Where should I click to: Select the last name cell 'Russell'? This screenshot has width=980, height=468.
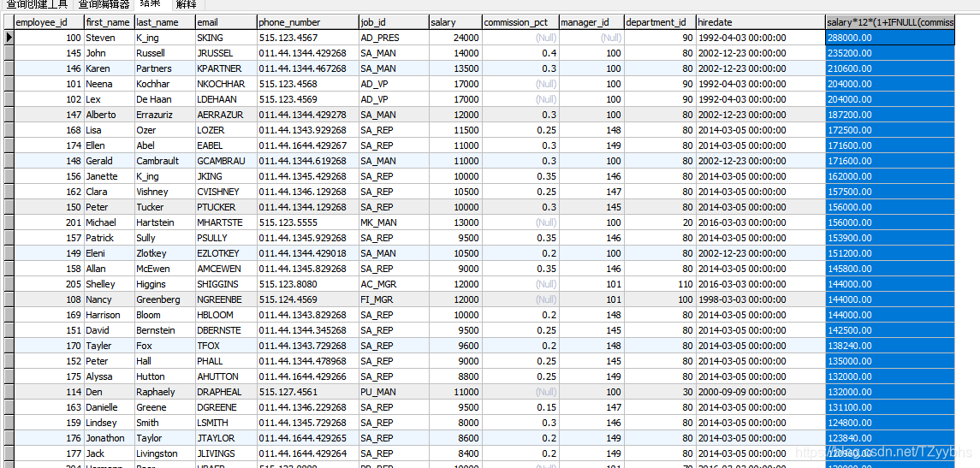pyautogui.click(x=164, y=53)
